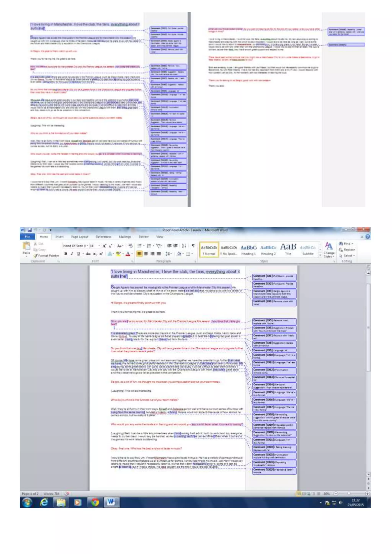Open Chrome from the Windows taskbar
This screenshot has height=554, width=392.
pyautogui.click(x=95, y=503)
